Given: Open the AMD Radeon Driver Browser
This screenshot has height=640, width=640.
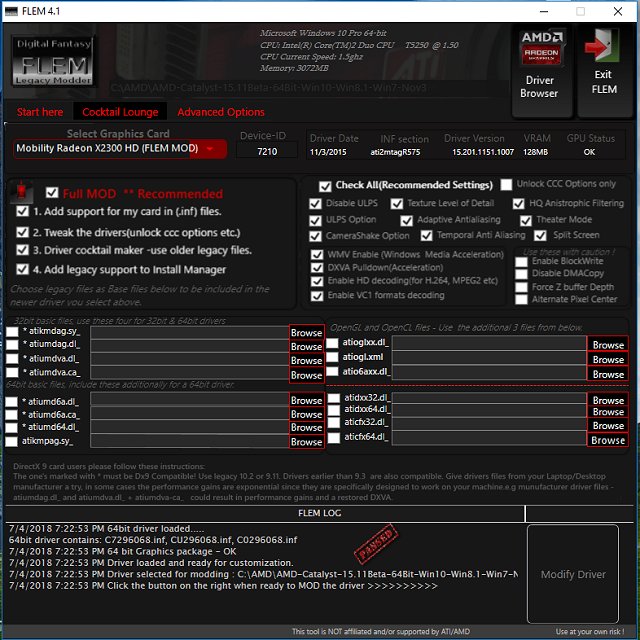Looking at the screenshot, I should point(542,70).
